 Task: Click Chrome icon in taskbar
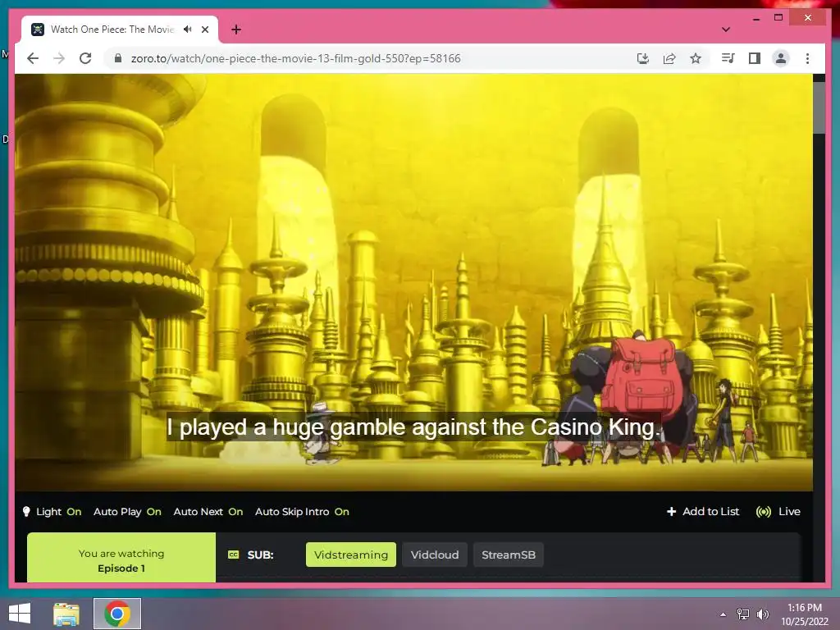coord(117,614)
